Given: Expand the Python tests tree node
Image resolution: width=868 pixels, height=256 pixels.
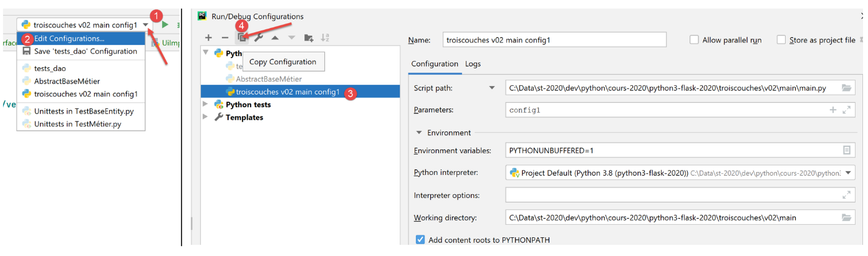Looking at the screenshot, I should (x=206, y=105).
